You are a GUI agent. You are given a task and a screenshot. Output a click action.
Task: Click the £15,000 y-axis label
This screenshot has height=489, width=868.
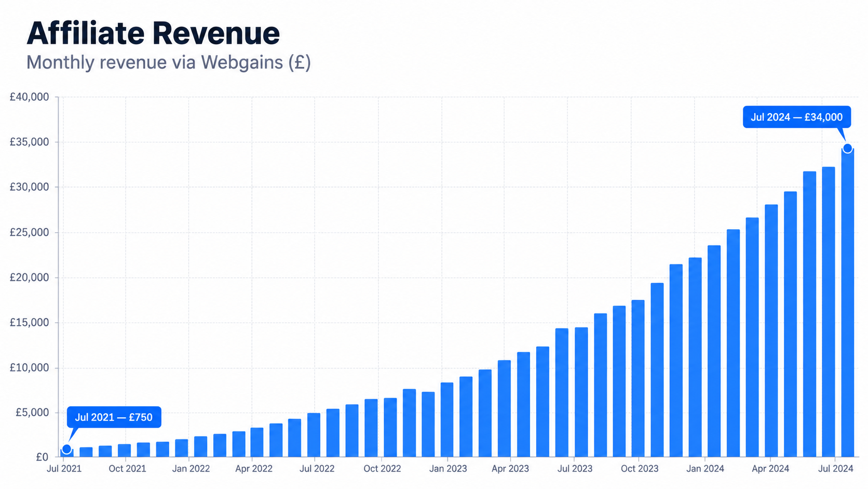30,323
